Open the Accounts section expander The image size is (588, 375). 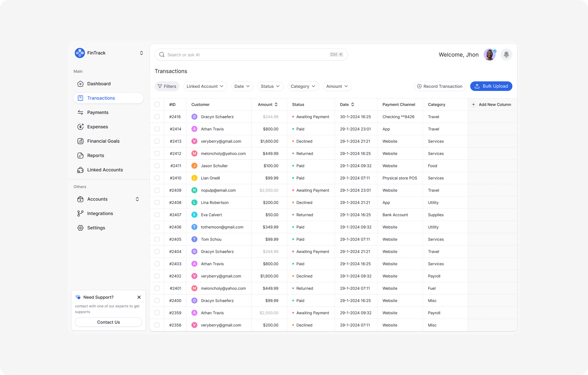(137, 199)
